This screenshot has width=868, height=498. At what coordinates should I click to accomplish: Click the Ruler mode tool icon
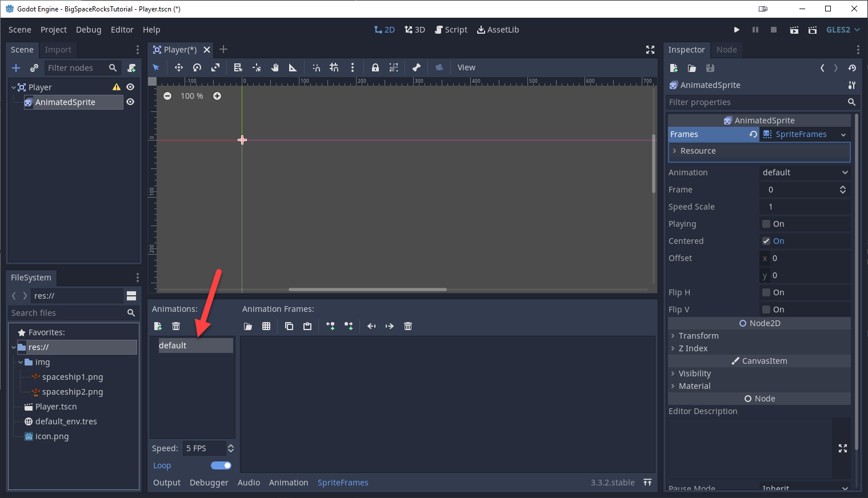[x=293, y=67]
